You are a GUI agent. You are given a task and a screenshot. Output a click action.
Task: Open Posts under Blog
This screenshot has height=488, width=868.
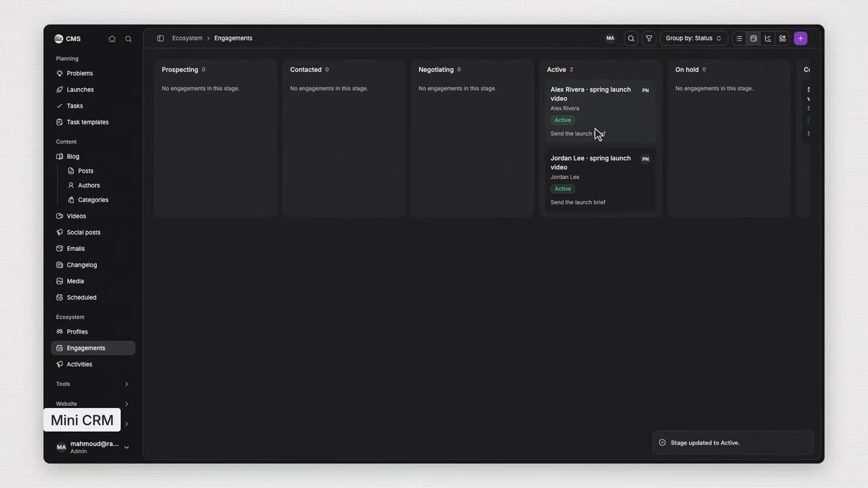tap(99, 171)
